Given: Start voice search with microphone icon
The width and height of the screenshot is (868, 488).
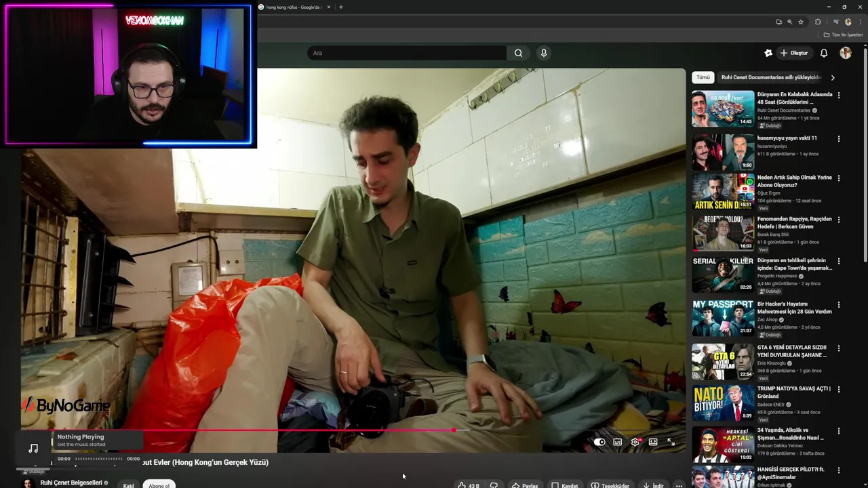Looking at the screenshot, I should 543,53.
